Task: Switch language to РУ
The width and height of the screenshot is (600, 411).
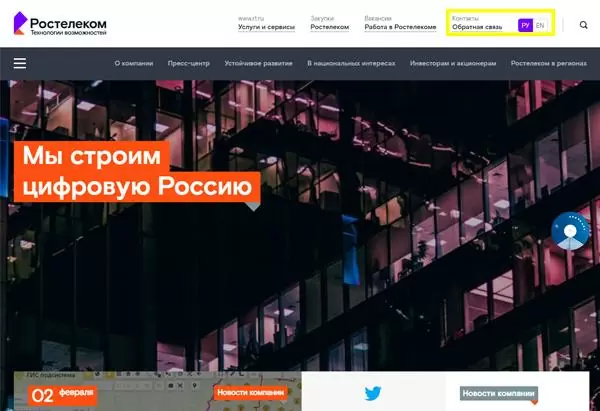Action: pos(525,25)
